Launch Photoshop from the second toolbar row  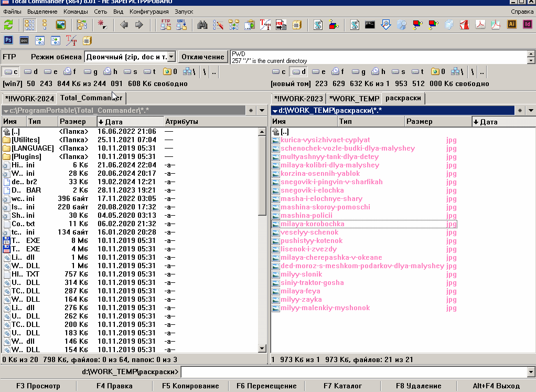pos(8,40)
